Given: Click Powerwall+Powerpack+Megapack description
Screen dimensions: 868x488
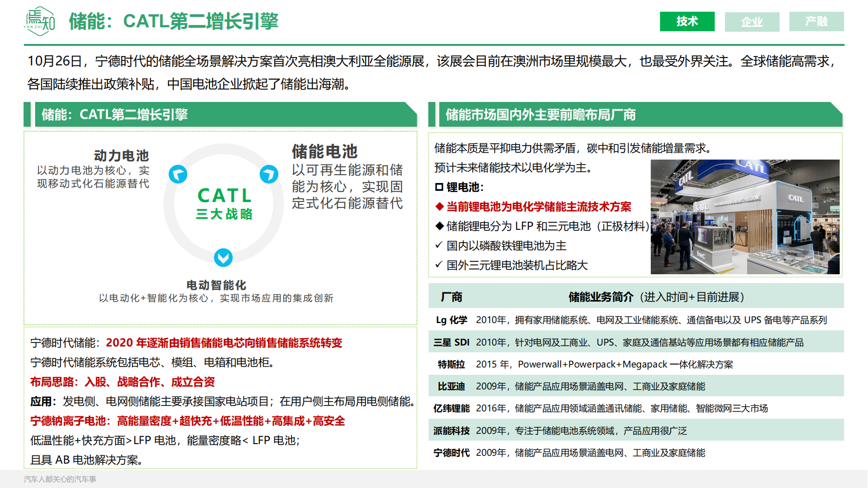Looking at the screenshot, I should (x=625, y=364).
